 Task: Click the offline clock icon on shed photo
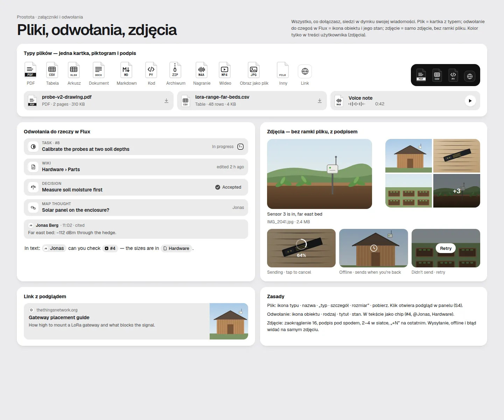pyautogui.click(x=374, y=248)
